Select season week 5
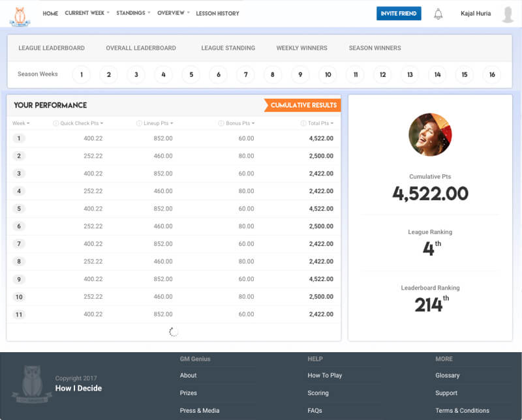522x420 pixels. click(191, 74)
